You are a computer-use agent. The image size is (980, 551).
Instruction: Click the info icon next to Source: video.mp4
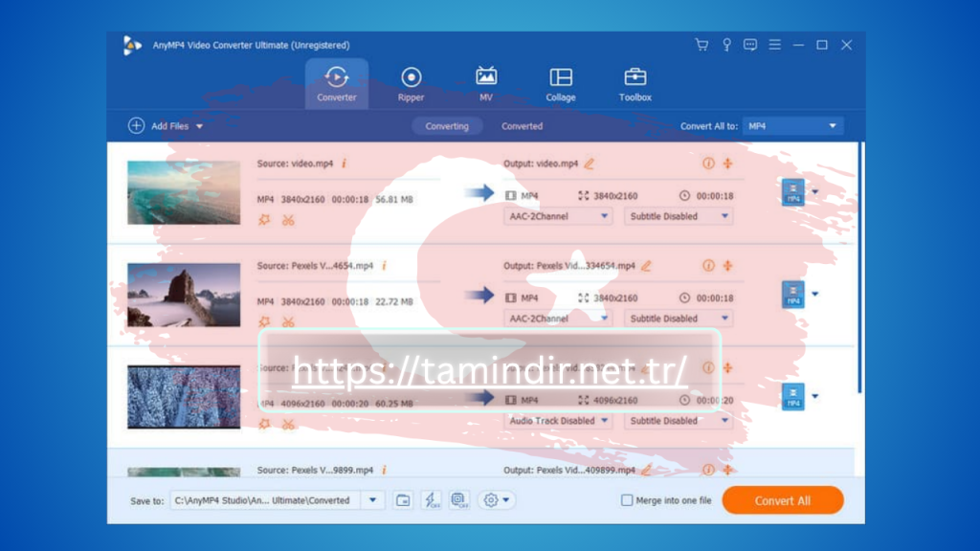click(x=344, y=163)
